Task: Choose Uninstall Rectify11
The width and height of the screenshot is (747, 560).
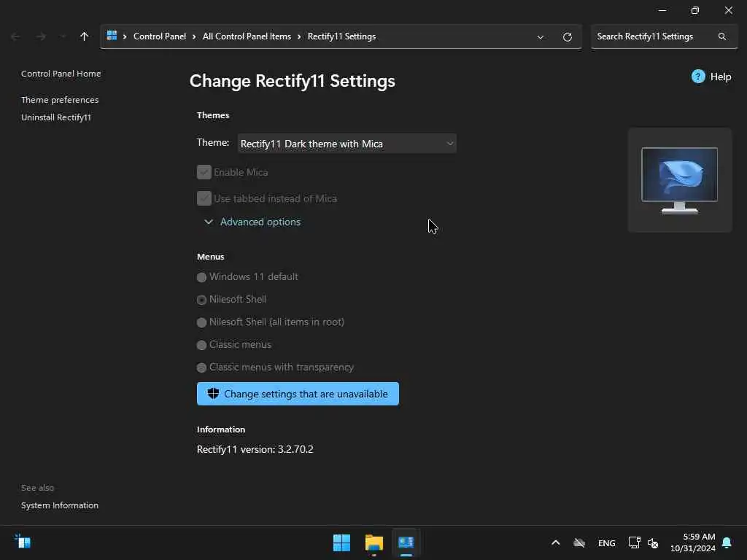Action: pos(55,117)
